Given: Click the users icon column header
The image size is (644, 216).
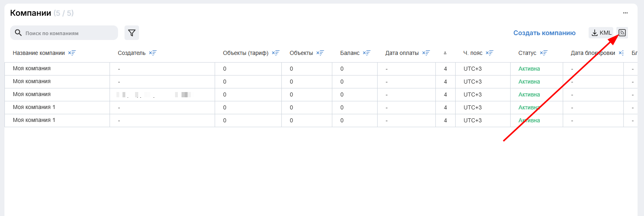Looking at the screenshot, I should coord(445,53).
